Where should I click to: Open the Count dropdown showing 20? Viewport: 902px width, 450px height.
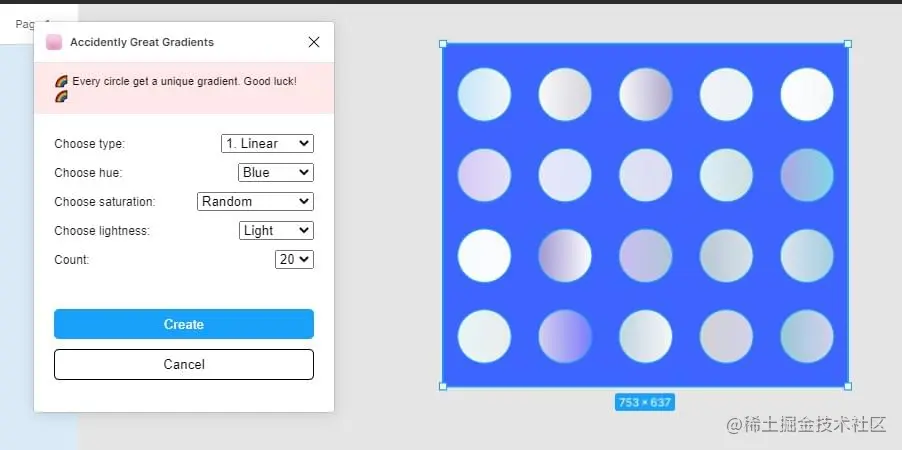pos(295,260)
